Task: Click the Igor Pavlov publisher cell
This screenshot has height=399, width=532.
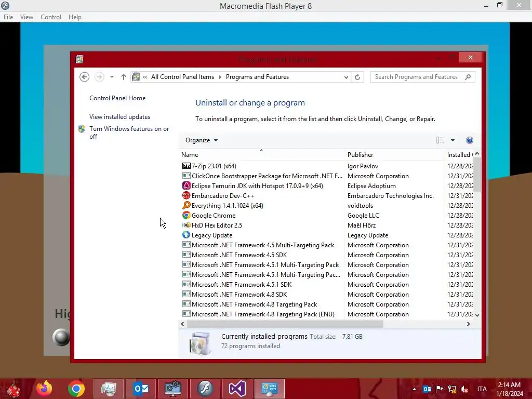Action: coord(363,166)
